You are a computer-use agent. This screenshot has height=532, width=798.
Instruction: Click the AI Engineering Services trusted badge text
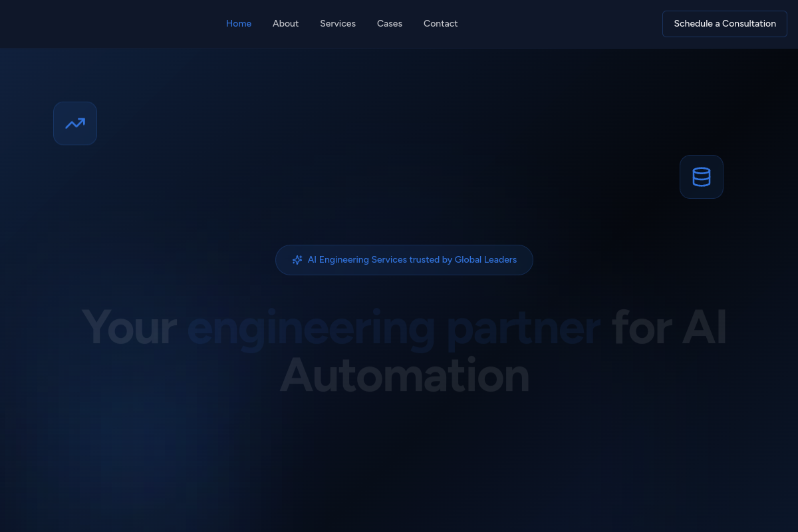(x=412, y=260)
